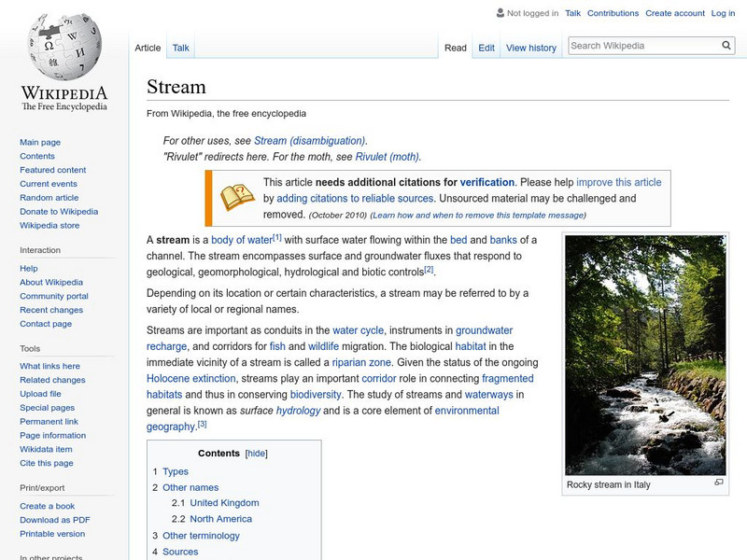Viewport: 747px width, 560px height.
Task: Click Upload file link
Action: (40, 393)
